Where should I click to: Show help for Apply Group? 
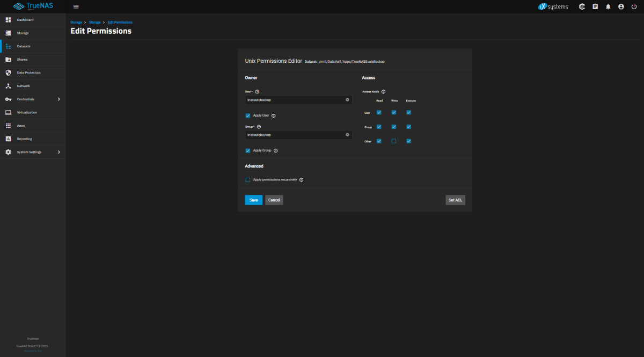275,151
